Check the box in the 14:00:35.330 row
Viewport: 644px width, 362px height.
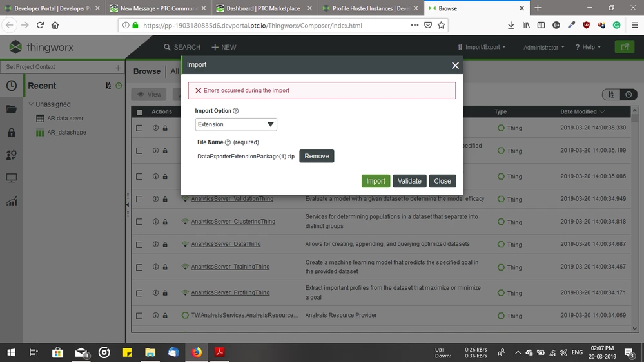(139, 128)
